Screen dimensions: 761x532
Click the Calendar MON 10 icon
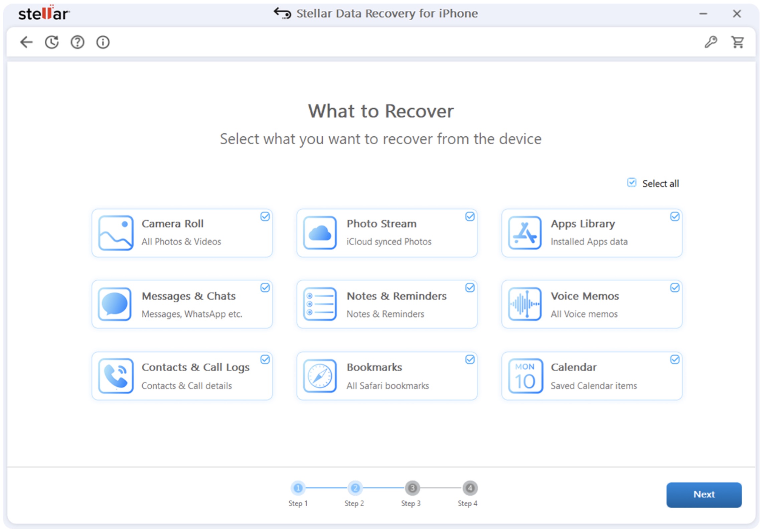(x=524, y=376)
